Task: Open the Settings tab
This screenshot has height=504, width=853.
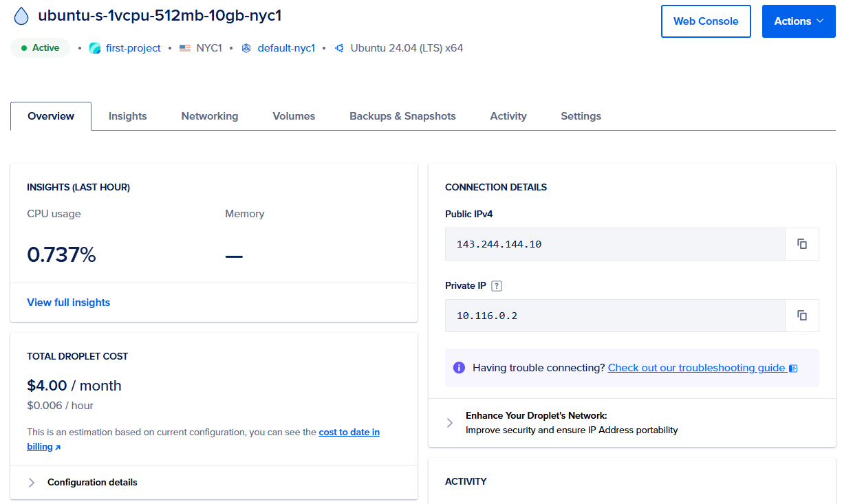Action: [581, 116]
